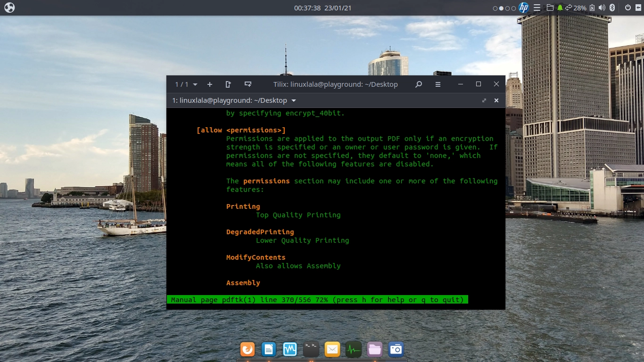Click the add terminal down icon
This screenshot has width=644, height=362.
point(248,84)
